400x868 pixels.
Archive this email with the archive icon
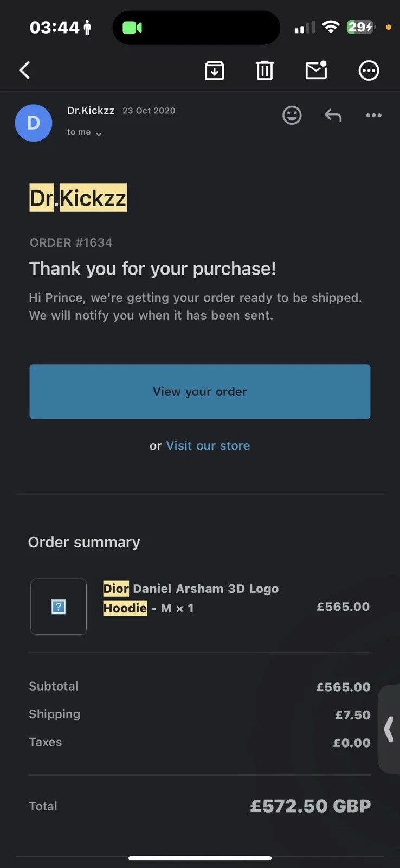pyautogui.click(x=214, y=71)
